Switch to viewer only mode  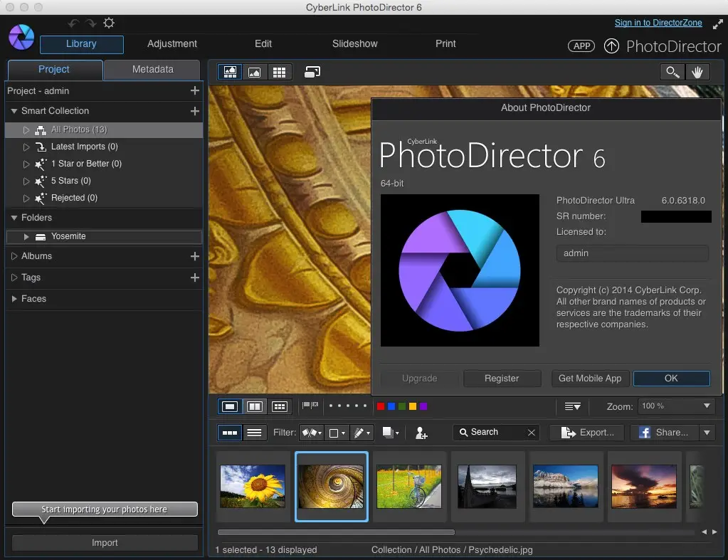click(x=255, y=72)
